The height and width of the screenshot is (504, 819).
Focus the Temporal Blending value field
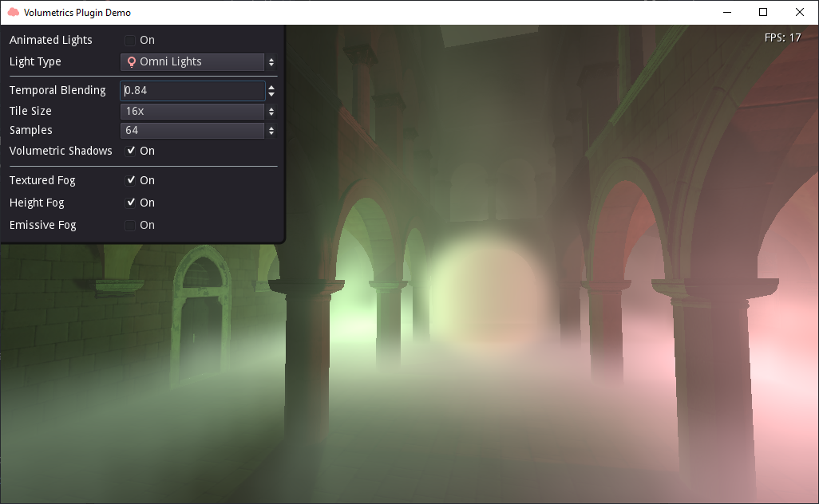click(192, 90)
